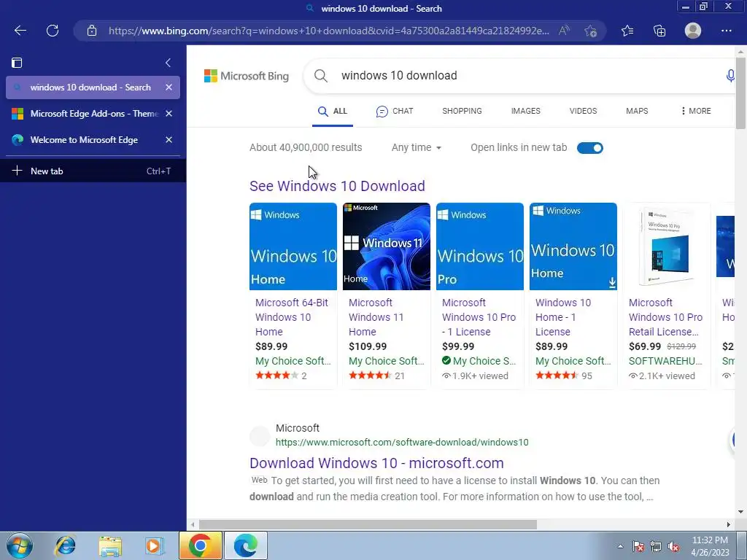The height and width of the screenshot is (560, 747).
Task: Click the Windows 11 Home product image
Action: click(x=387, y=246)
